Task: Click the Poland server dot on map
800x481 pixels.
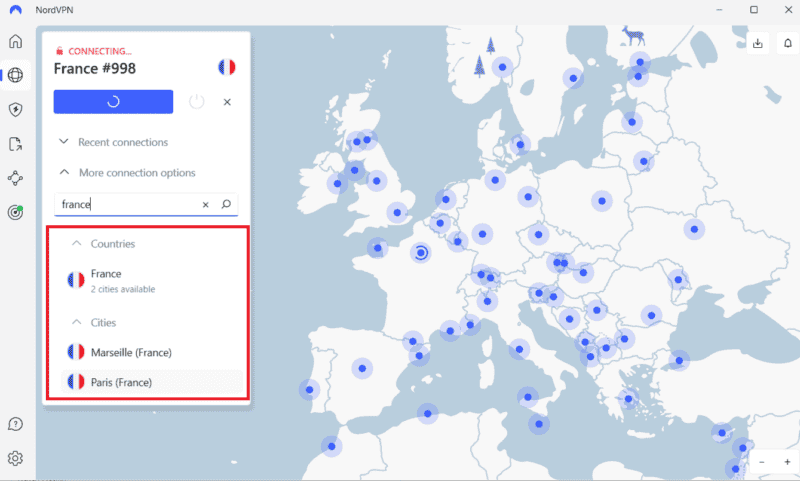Action: tap(602, 201)
